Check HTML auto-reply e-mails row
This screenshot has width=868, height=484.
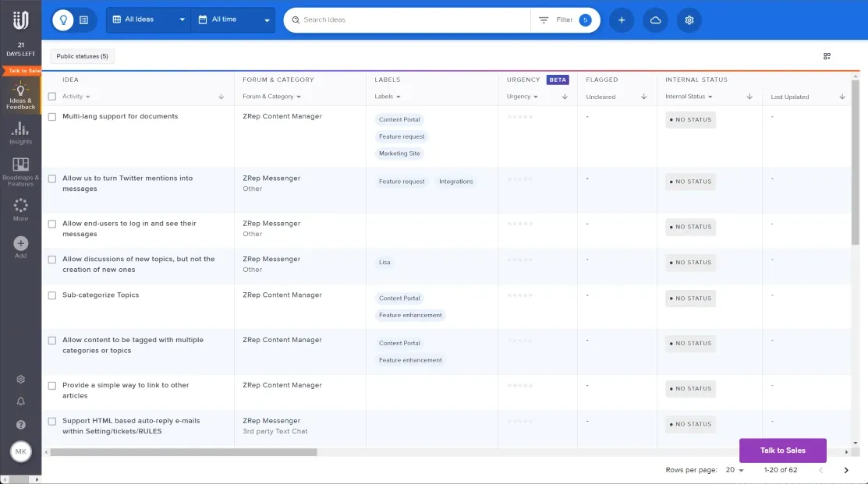click(52, 422)
